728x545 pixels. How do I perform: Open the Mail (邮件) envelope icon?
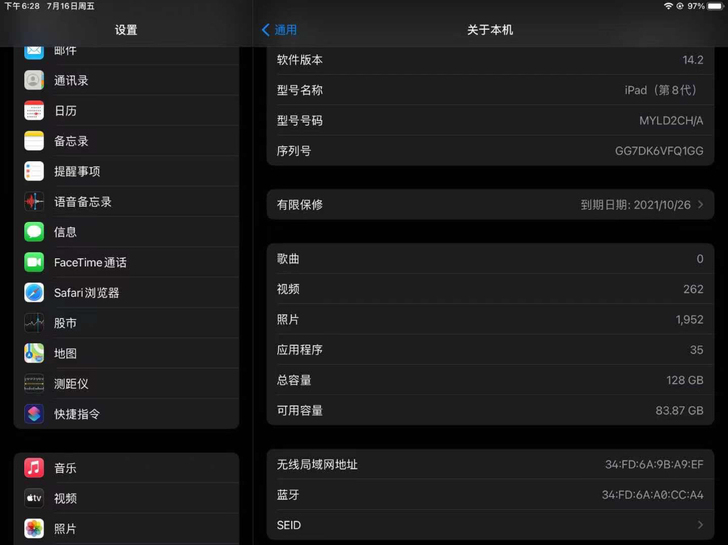(x=34, y=50)
